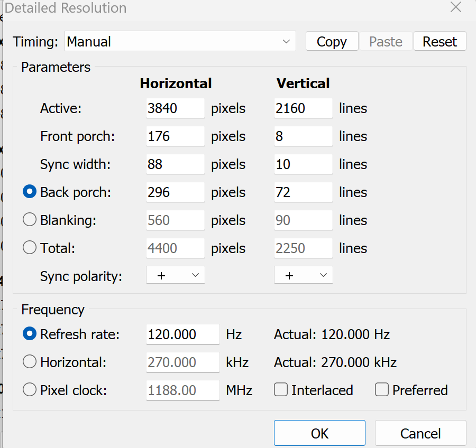Select the Blanking radio button
The image size is (476, 448).
[x=30, y=220]
